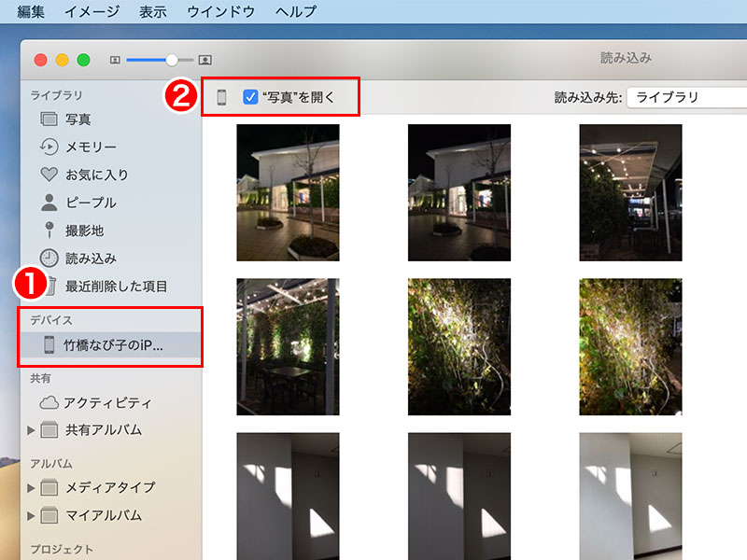
Task: Select the bright white wall photo
Action: [631, 497]
